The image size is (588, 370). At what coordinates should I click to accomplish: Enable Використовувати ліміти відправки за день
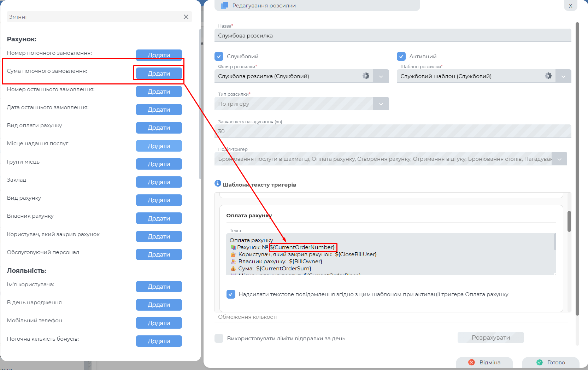[219, 339]
